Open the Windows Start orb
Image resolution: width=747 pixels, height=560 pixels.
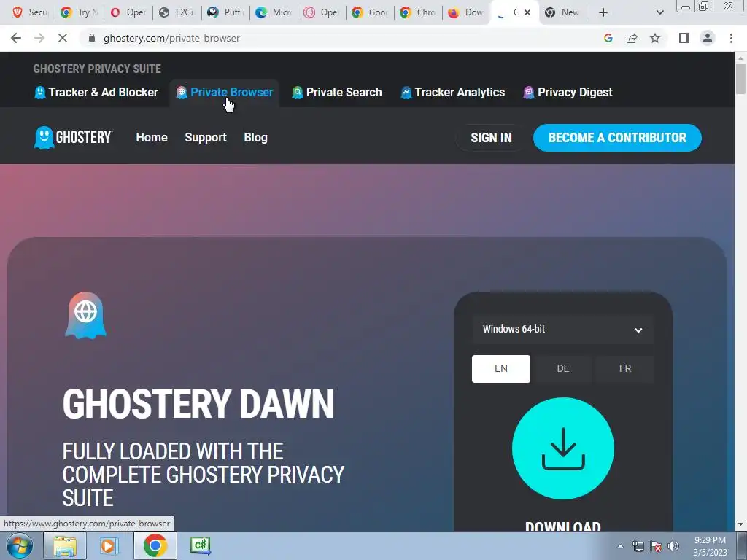(x=19, y=545)
